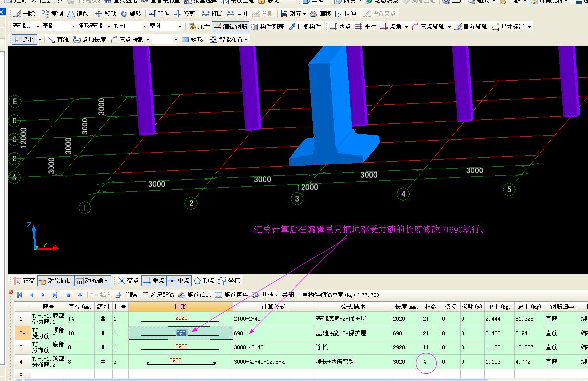Select 三点画弧 (three-point arc) tool
Viewport: 588px width, 381px height.
pos(127,40)
